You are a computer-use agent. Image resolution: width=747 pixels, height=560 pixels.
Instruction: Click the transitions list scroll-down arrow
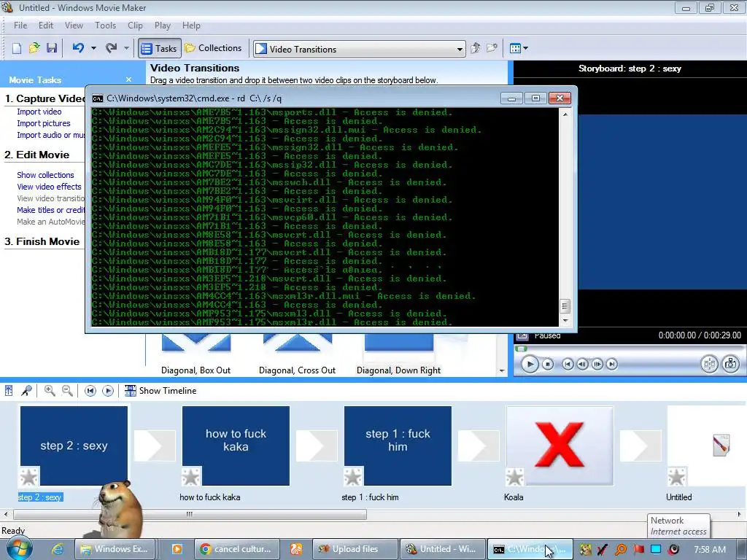(502, 371)
